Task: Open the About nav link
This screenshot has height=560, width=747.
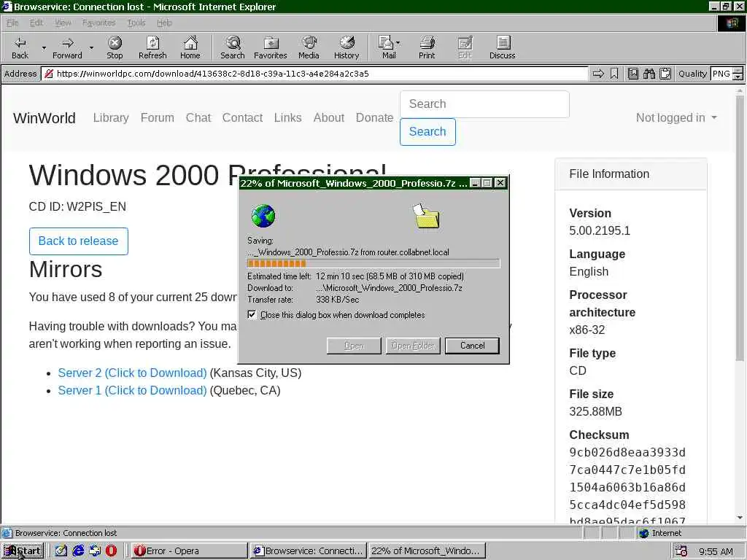Action: 329,117
